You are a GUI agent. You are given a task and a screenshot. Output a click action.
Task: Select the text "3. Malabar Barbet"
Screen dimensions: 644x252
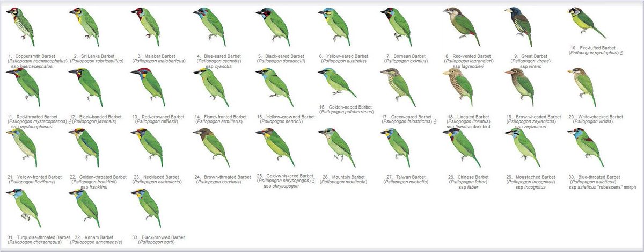[157, 56]
